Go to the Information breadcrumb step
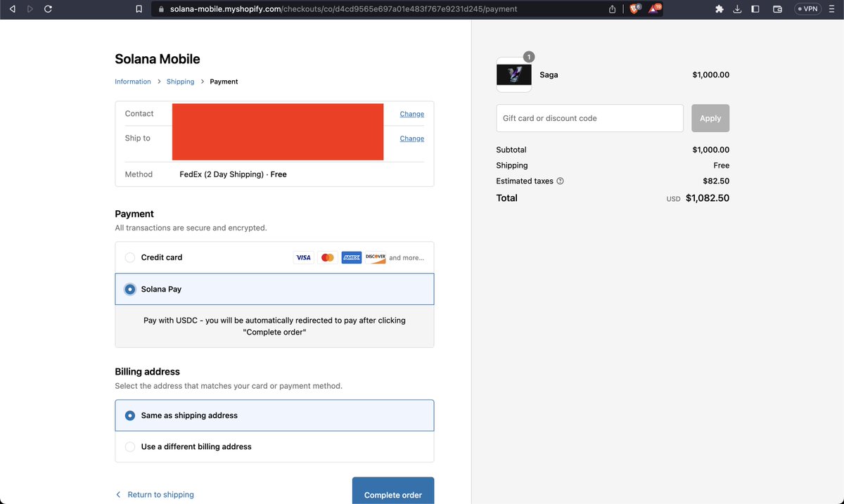The image size is (844, 504). pyautogui.click(x=133, y=82)
